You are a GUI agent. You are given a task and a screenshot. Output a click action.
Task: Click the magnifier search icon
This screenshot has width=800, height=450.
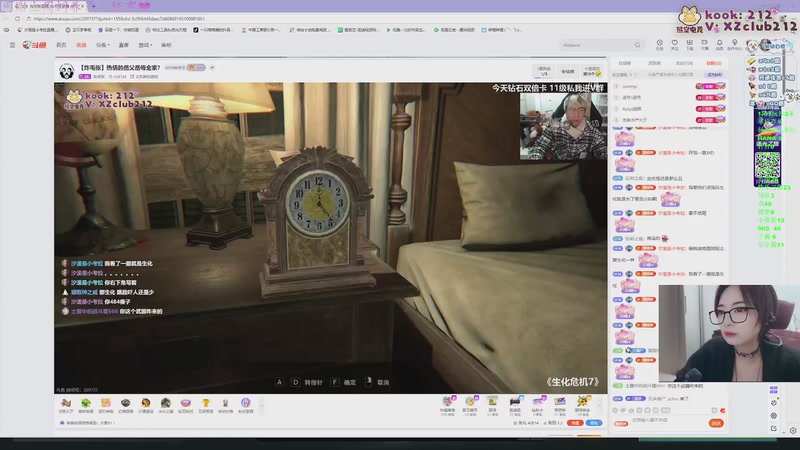637,45
